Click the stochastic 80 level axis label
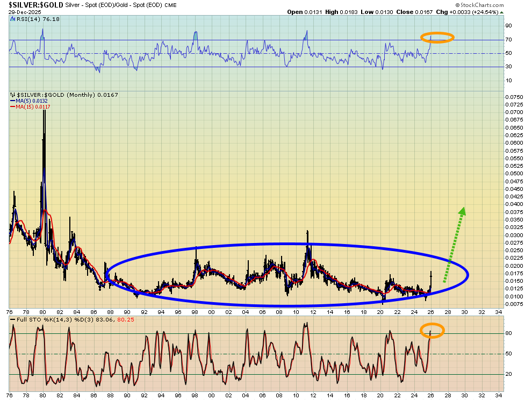This screenshot has width=532, height=400. (x=508, y=333)
